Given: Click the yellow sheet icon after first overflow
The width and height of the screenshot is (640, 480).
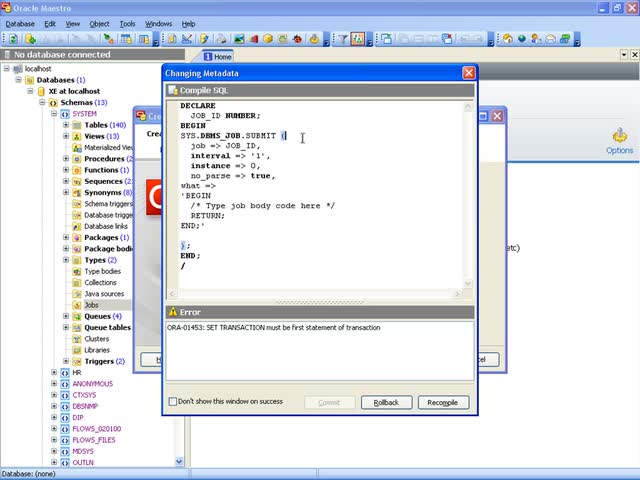Looking at the screenshot, I should 172,39.
